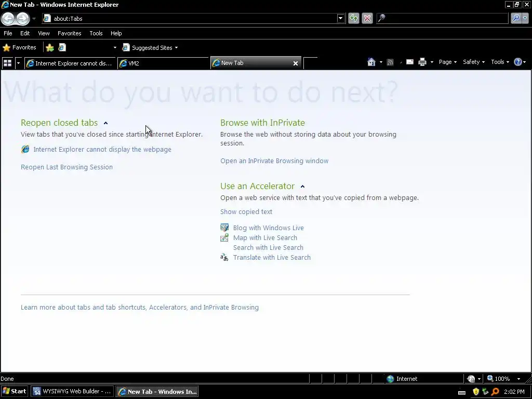Open the Page command dropdown
The height and width of the screenshot is (399, 532).
point(447,62)
